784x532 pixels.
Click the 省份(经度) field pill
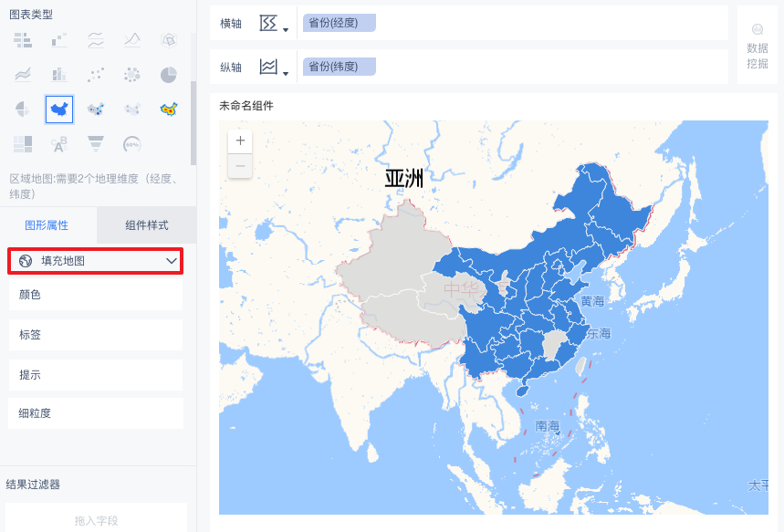click(x=339, y=23)
